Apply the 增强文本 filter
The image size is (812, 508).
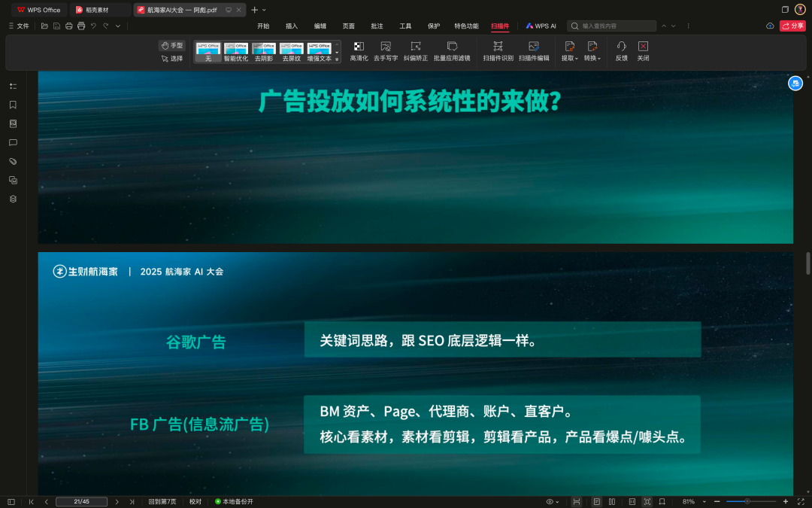click(319, 53)
